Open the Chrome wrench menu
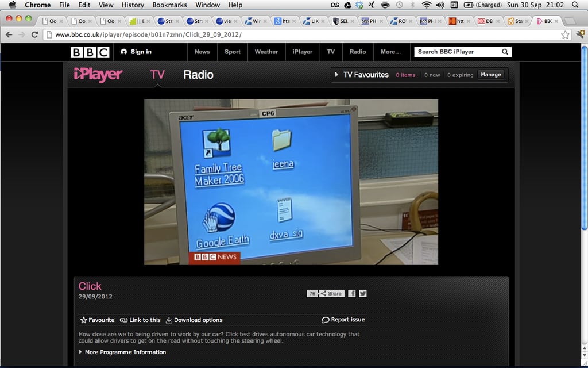 click(x=581, y=34)
